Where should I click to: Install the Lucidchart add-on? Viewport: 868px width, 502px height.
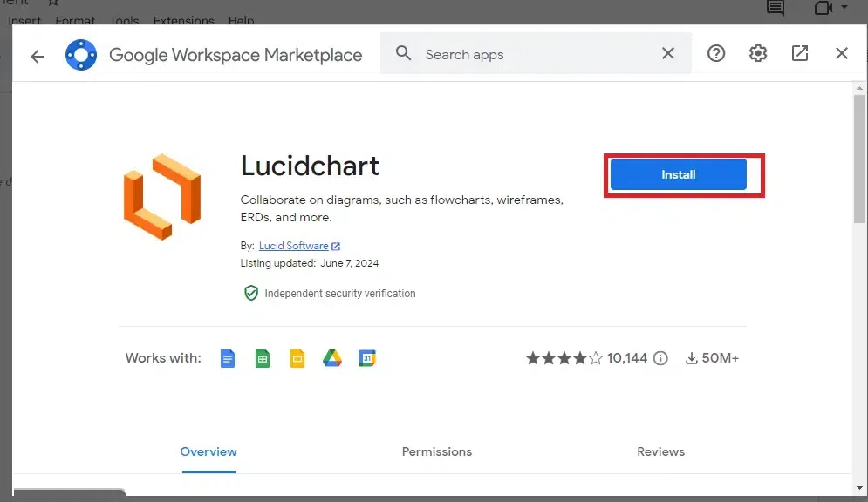(x=678, y=174)
